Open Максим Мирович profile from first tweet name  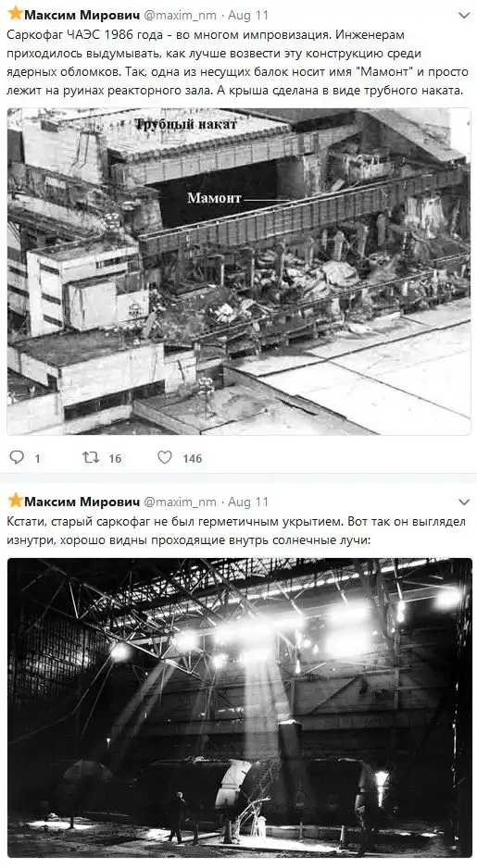[x=82, y=15]
